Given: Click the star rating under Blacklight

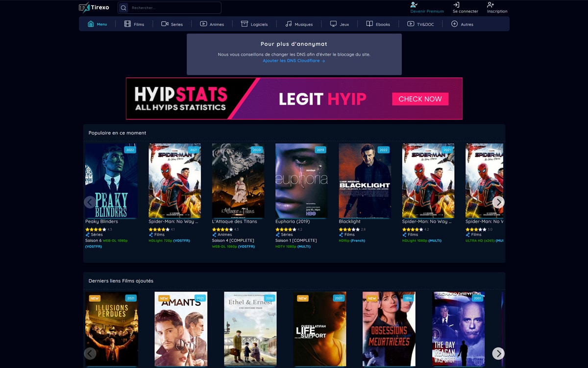Looking at the screenshot, I should pyautogui.click(x=349, y=229).
